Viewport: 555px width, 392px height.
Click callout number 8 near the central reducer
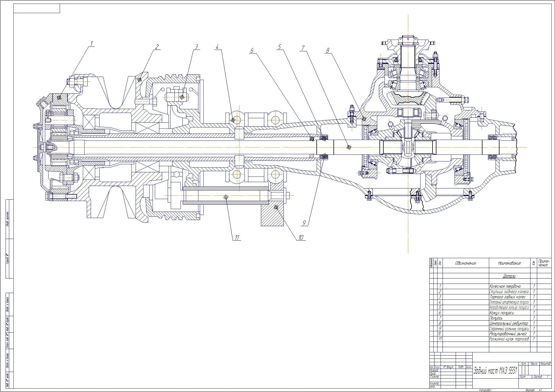click(x=328, y=50)
